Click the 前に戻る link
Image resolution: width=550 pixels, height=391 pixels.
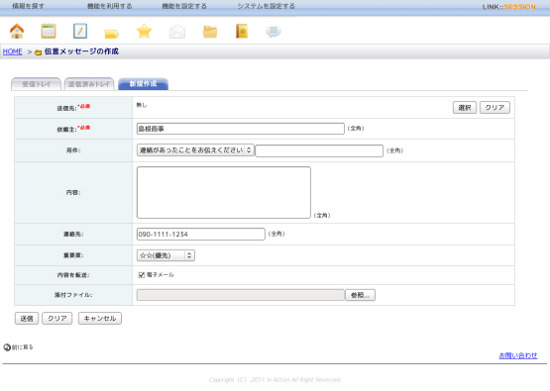click(22, 347)
